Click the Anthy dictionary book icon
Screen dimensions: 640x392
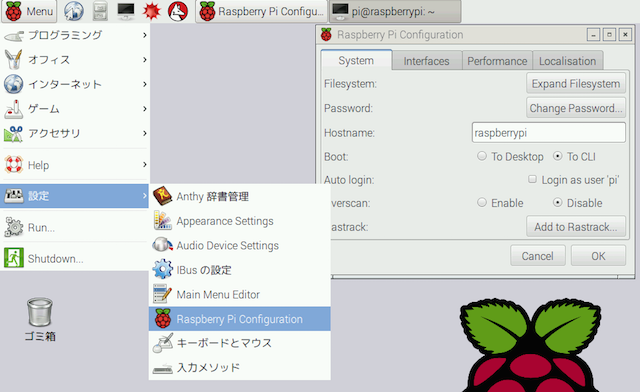162,196
